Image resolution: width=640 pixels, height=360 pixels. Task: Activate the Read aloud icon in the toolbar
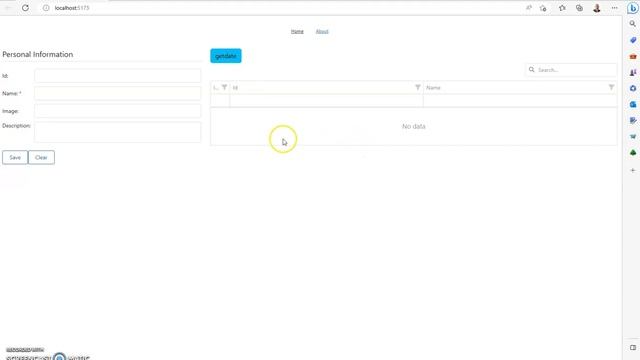coord(529,8)
